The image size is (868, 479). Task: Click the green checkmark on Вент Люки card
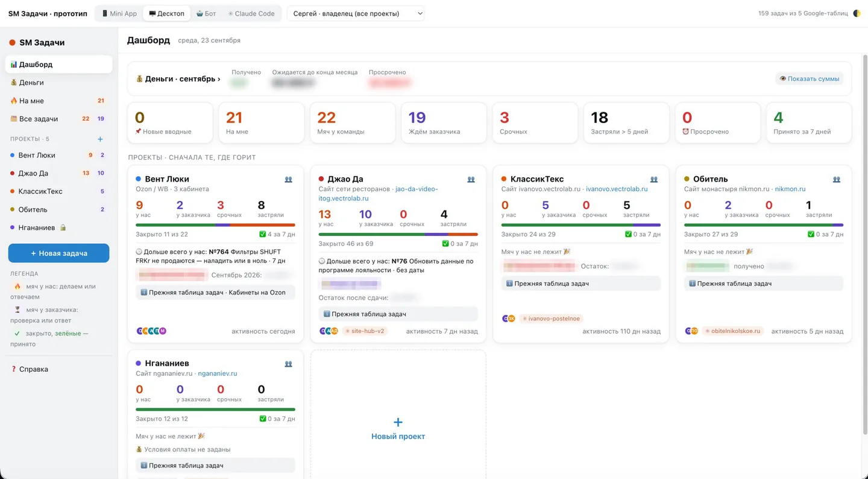pyautogui.click(x=262, y=234)
